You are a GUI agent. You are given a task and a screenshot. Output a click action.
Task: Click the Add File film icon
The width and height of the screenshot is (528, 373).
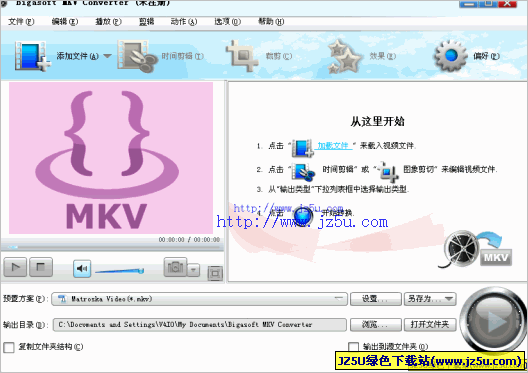pyautogui.click(x=32, y=56)
